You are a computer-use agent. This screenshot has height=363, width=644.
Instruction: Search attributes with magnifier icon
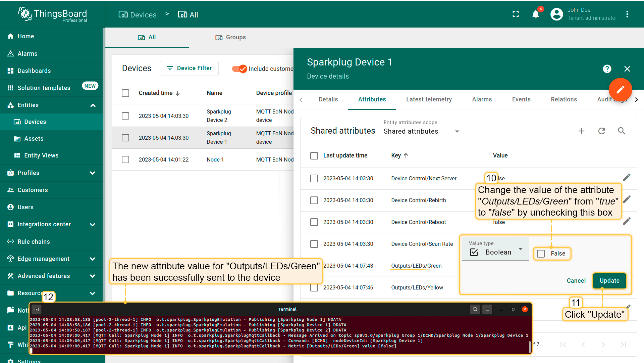pyautogui.click(x=622, y=131)
